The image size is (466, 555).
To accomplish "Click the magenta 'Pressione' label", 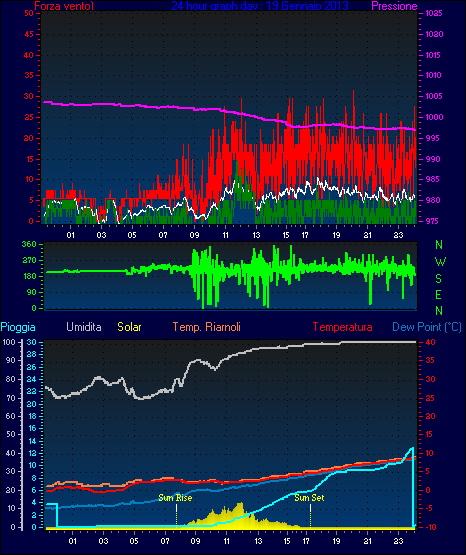I will coord(394,6).
